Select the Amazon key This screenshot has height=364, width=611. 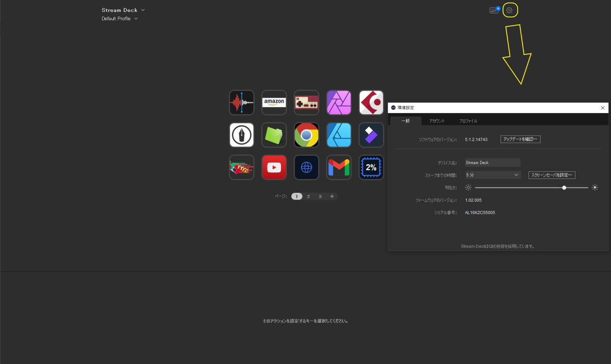(274, 102)
